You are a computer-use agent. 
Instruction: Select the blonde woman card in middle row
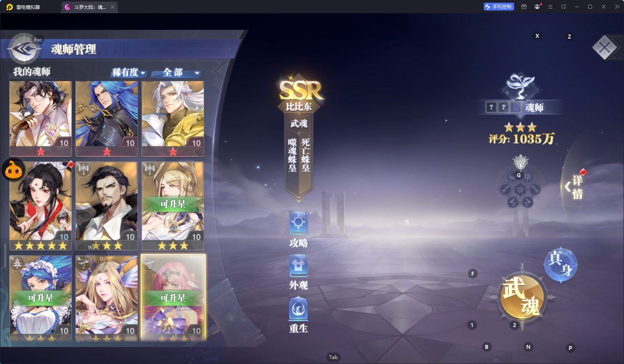(x=173, y=206)
